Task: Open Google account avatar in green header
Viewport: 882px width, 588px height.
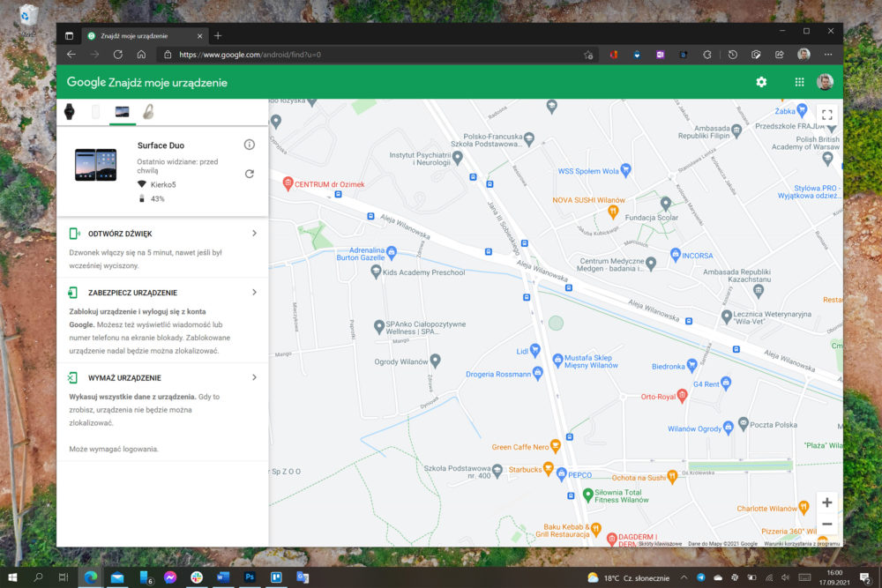Action: click(826, 82)
